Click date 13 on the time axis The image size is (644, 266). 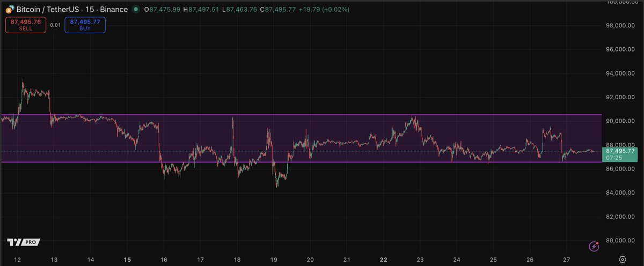tap(54, 258)
